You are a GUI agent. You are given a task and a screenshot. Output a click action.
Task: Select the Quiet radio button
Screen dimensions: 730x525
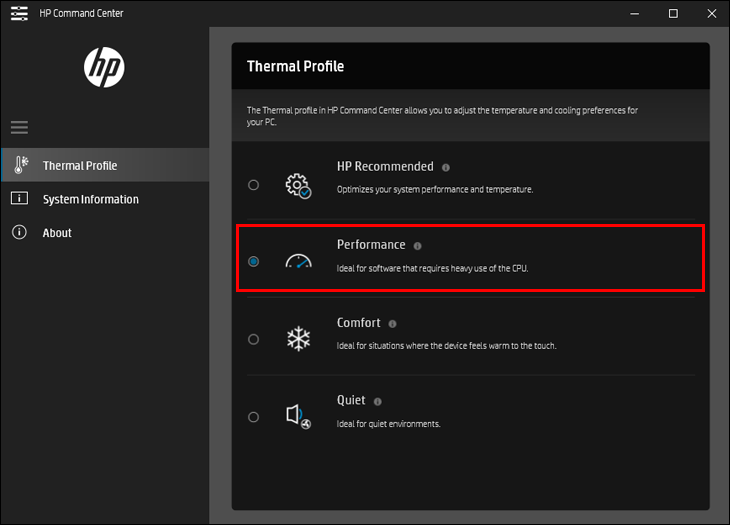[x=253, y=417]
